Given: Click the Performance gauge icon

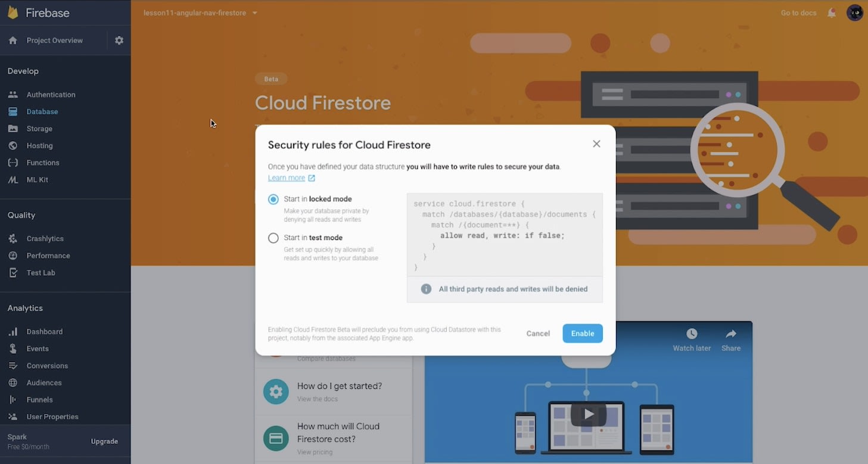Looking at the screenshot, I should point(13,256).
